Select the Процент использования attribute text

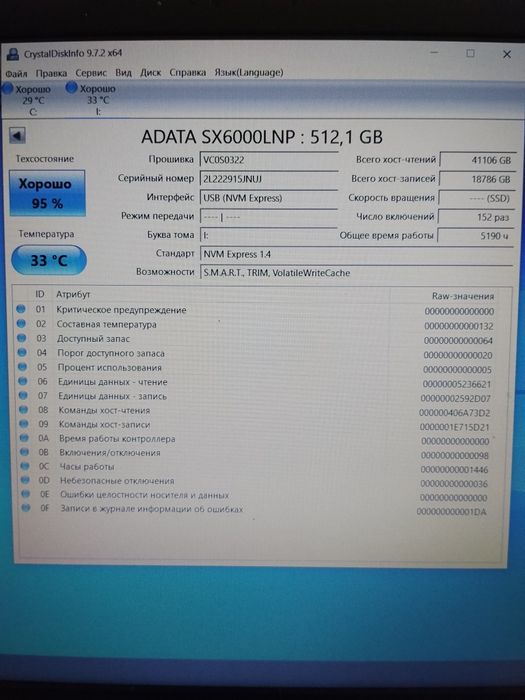110,367
